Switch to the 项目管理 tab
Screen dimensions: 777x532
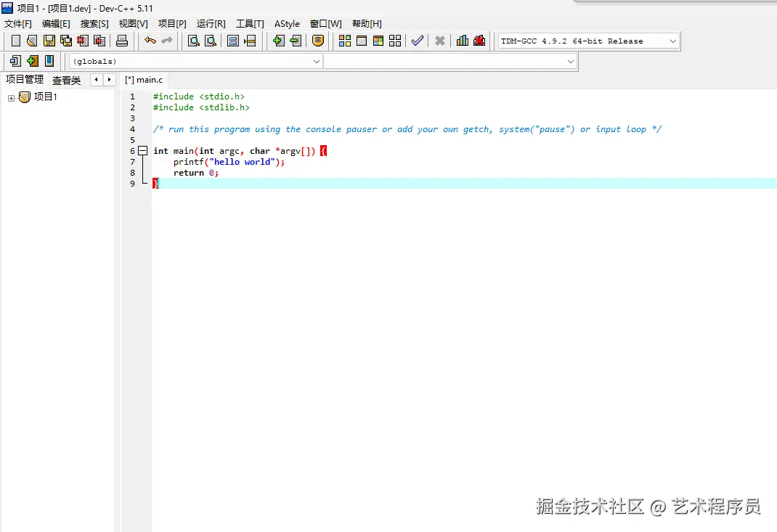[x=24, y=79]
